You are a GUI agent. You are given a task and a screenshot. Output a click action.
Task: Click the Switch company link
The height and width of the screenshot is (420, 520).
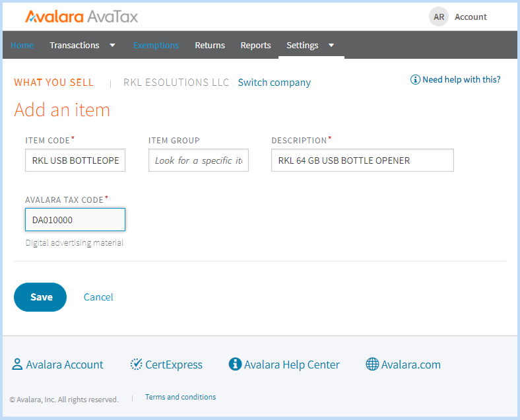click(274, 83)
